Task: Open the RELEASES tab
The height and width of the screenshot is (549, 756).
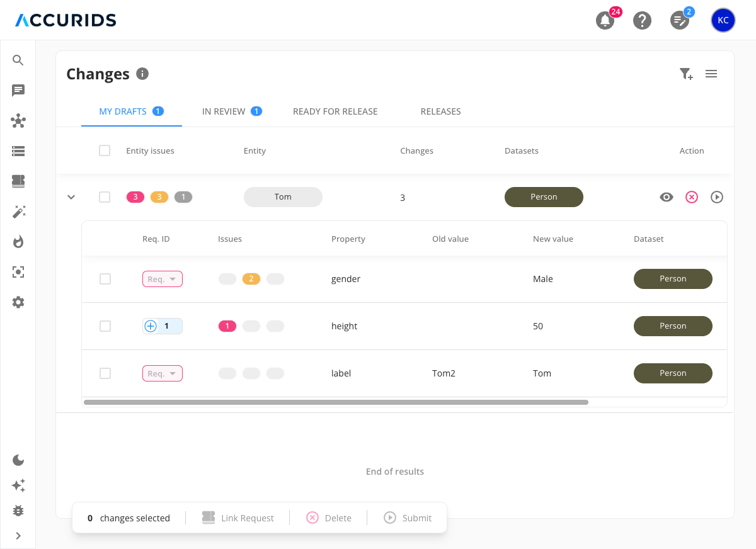Action: [x=440, y=111]
